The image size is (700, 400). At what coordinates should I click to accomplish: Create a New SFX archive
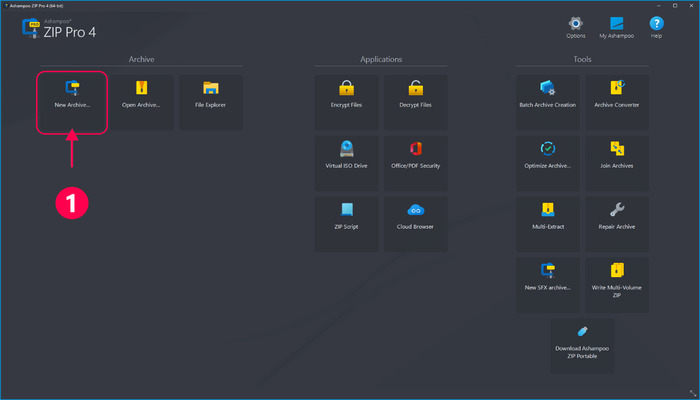click(x=548, y=285)
